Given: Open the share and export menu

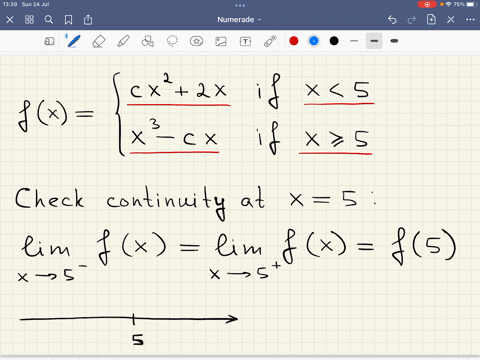Looking at the screenshot, I should (88, 20).
